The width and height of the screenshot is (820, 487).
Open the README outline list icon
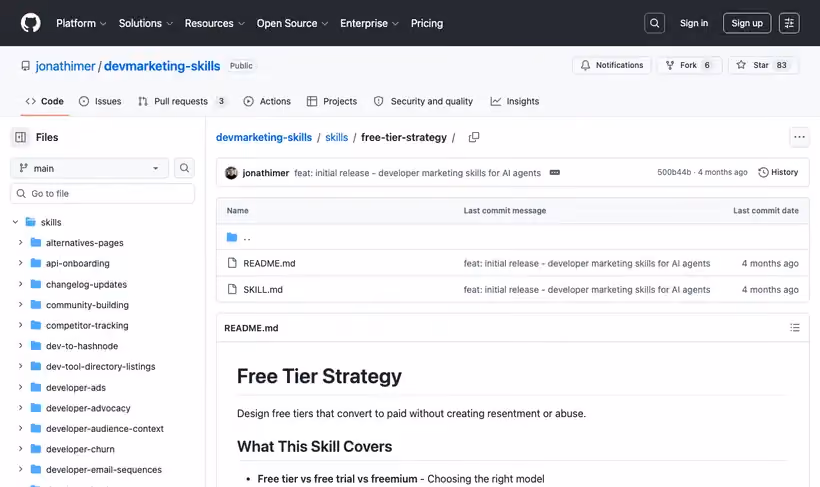pyautogui.click(x=794, y=328)
